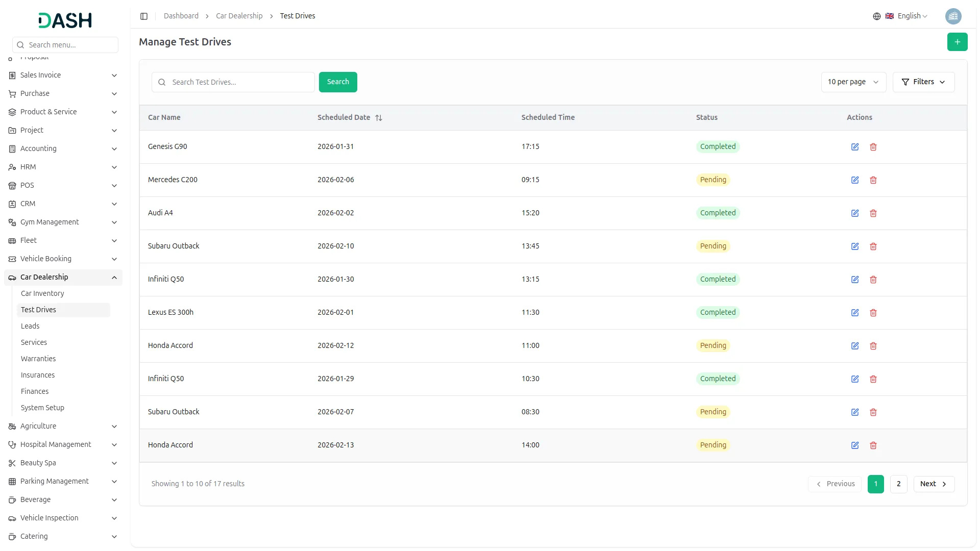Click the Search Test Drives input field
Screen dimensions: 980x551
point(240,82)
